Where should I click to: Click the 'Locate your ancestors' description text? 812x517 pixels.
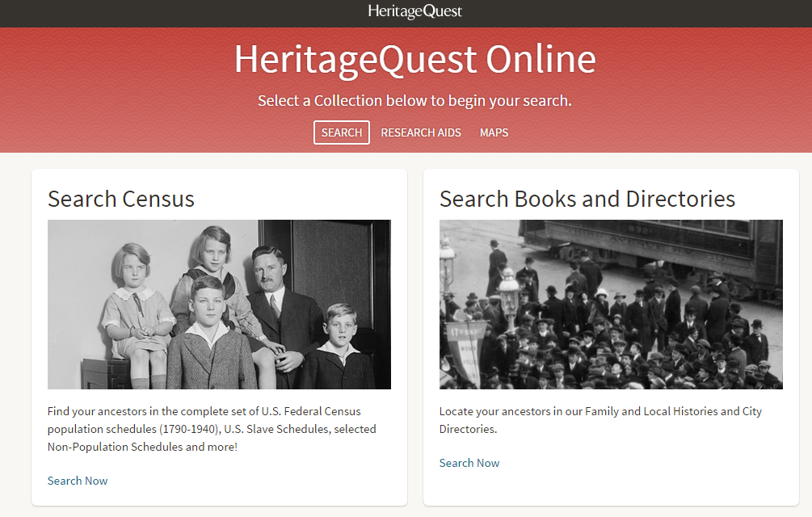(x=600, y=420)
